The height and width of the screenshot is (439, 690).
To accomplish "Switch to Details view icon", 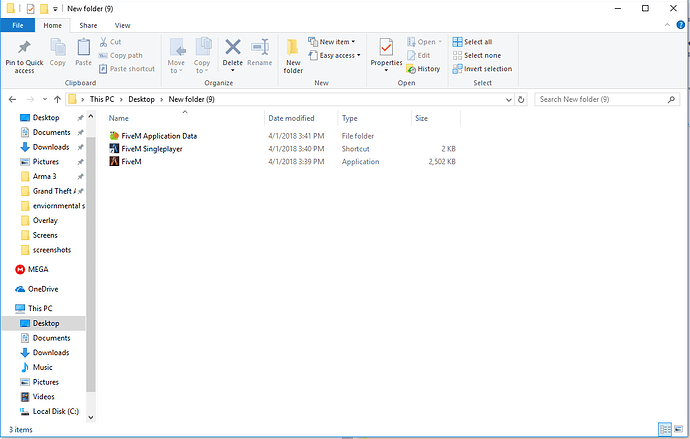I will click(x=665, y=429).
